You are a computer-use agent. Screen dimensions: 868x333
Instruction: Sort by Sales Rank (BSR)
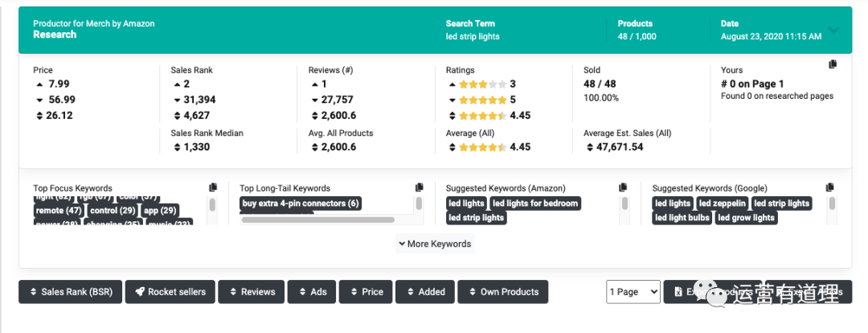coord(70,292)
